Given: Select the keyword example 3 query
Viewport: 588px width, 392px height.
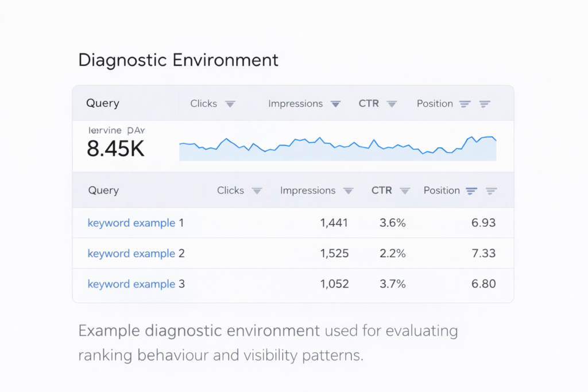Looking at the screenshot, I should tap(131, 284).
